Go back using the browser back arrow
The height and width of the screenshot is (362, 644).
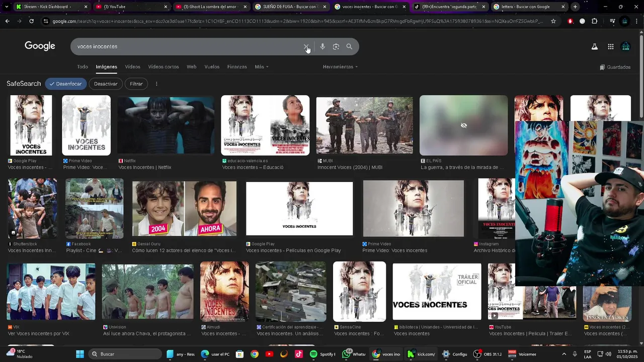[7, 21]
